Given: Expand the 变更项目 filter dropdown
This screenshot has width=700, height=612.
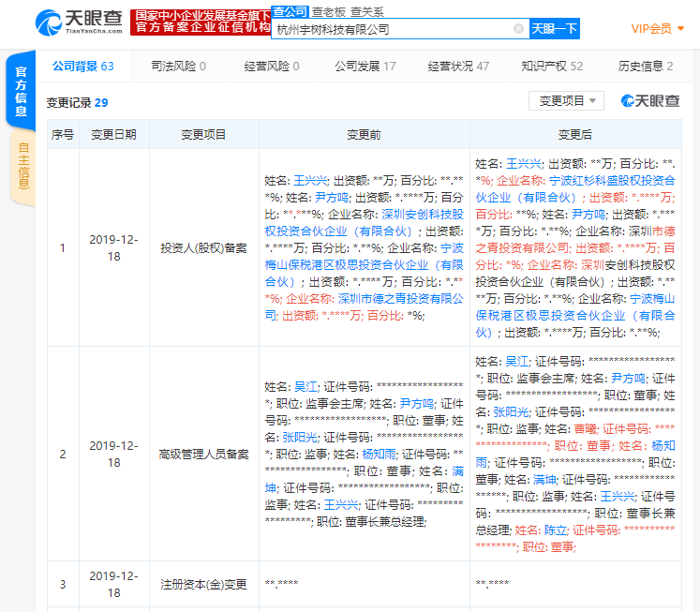Looking at the screenshot, I should pos(566,101).
